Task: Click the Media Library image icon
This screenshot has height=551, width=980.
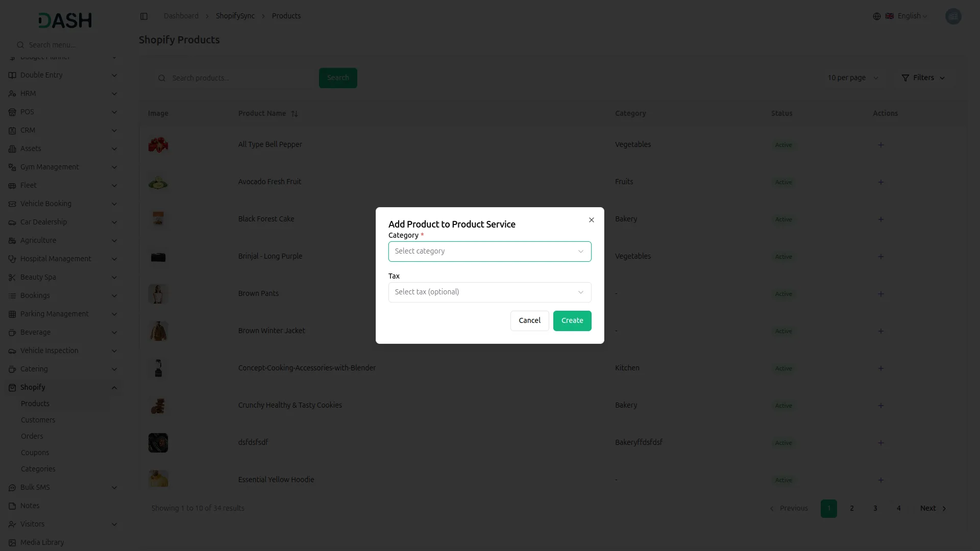Action: click(x=12, y=543)
